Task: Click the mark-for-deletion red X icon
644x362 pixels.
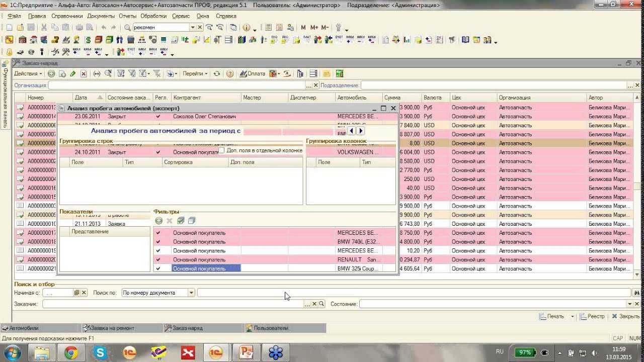Action: coord(84,73)
